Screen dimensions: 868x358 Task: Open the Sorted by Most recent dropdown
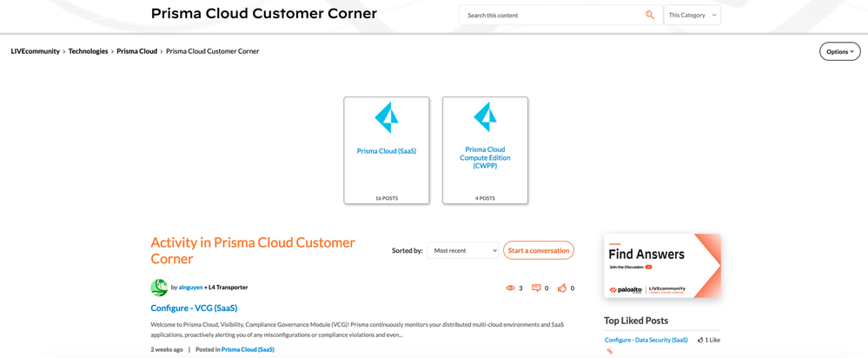(463, 250)
